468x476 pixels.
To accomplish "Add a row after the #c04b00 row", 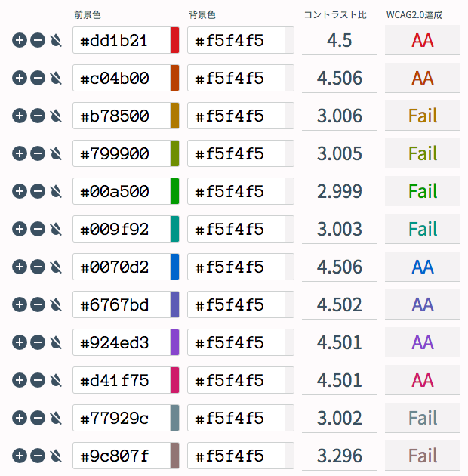I will click(x=20, y=78).
